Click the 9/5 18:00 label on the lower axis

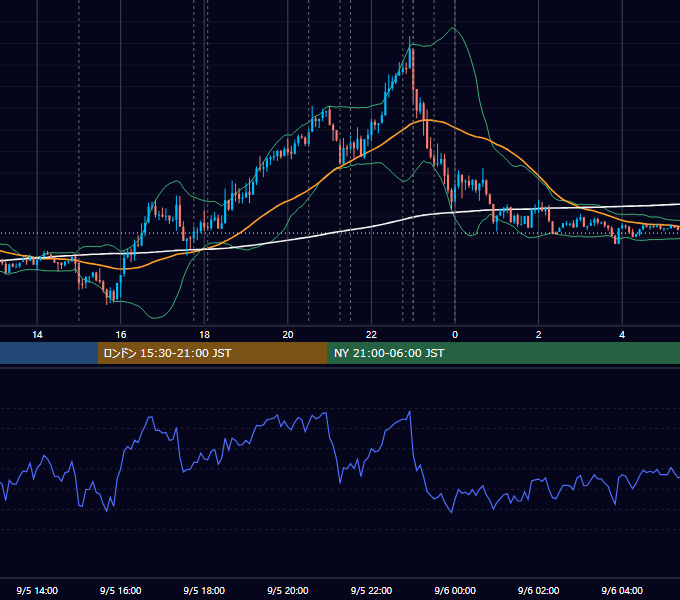pos(204,590)
